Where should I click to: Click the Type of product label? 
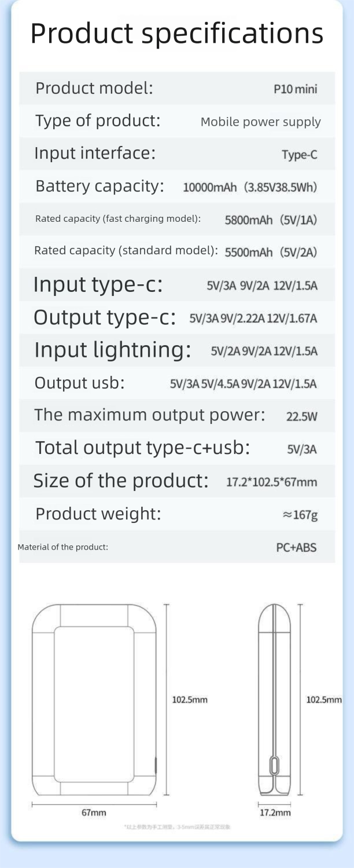click(x=98, y=121)
